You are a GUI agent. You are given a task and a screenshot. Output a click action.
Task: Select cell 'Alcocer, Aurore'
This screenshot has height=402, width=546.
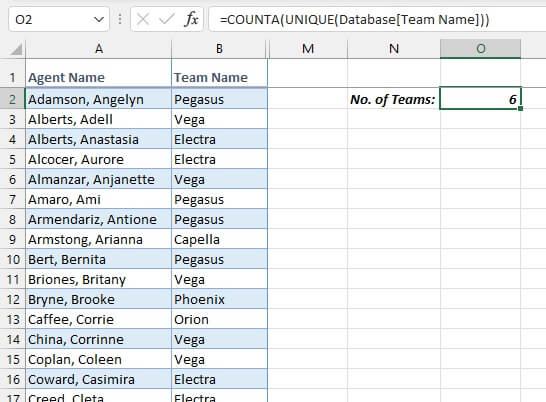tap(99, 159)
